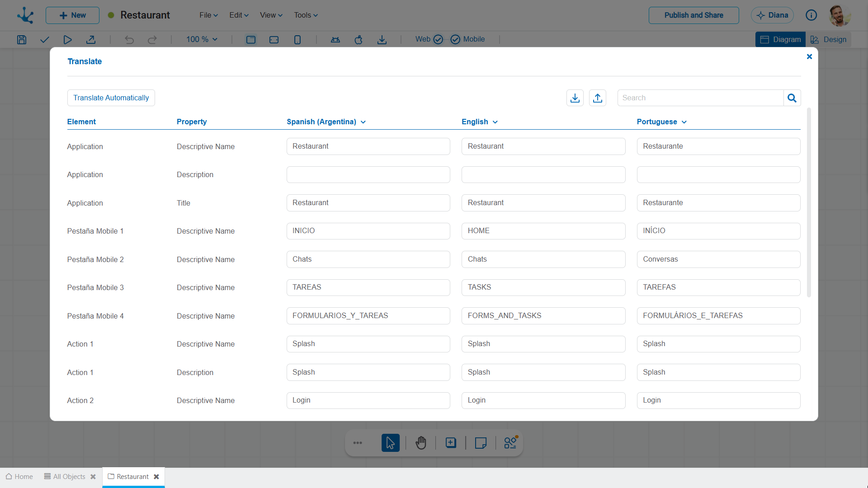Click Translate Automatically button

[x=111, y=98]
